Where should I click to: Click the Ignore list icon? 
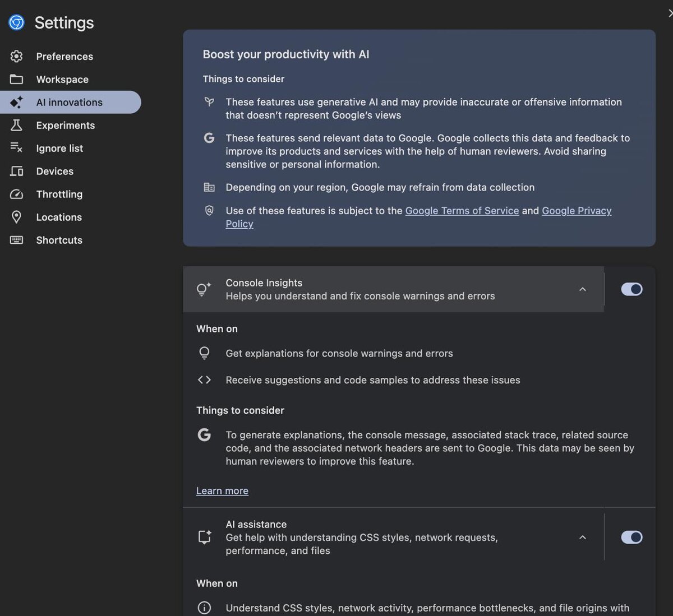pyautogui.click(x=17, y=148)
